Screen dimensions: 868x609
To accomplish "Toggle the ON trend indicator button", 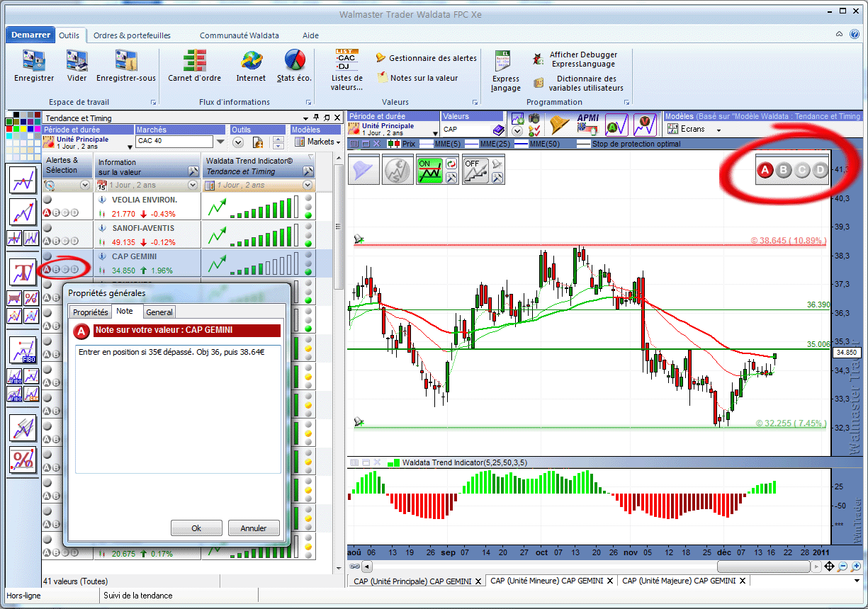I will [x=430, y=170].
